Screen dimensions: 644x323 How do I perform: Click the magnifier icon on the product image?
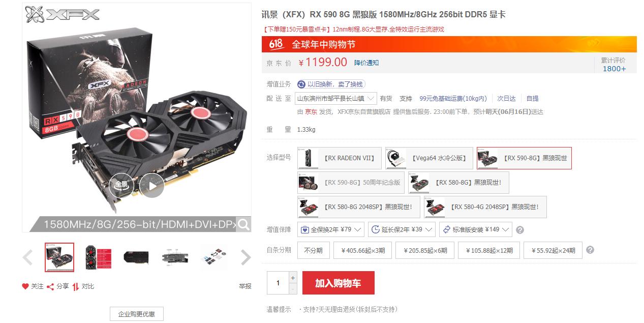coord(244,224)
